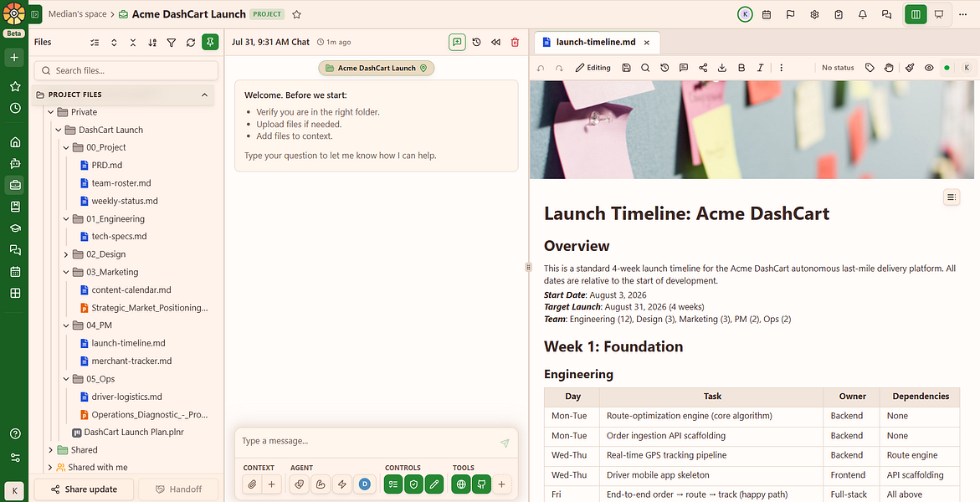Toggle the pinned Files panel icon
This screenshot has width=980, height=502.
(x=210, y=42)
